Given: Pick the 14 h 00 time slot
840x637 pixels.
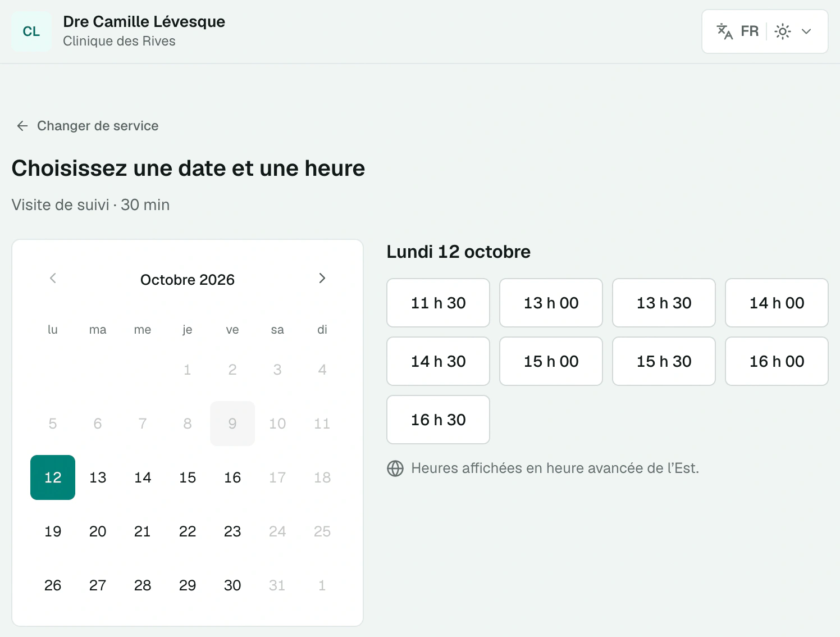Looking at the screenshot, I should tap(777, 303).
